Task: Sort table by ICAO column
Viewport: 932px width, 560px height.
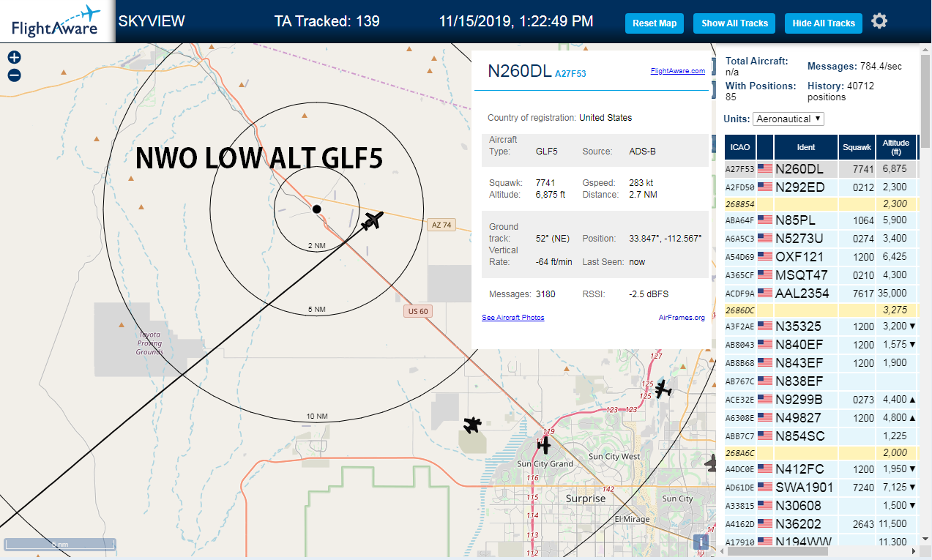Action: (740, 147)
